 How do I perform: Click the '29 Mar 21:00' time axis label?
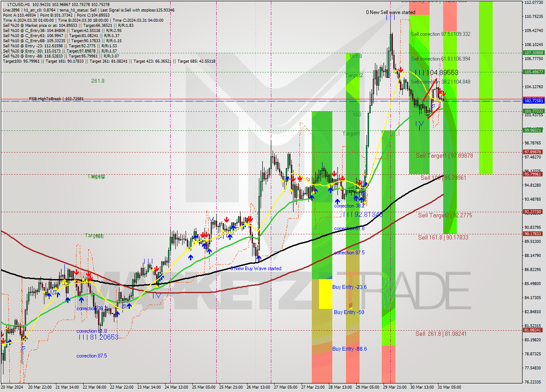395,387
